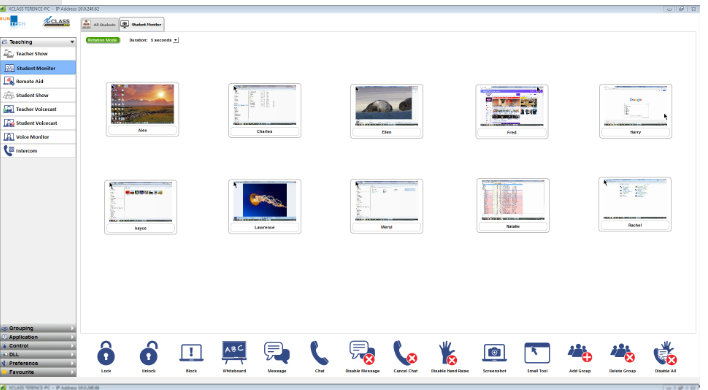Image resolution: width=708 pixels, height=390 pixels.
Task: Take a Screenshot with the camera icon
Action: tap(494, 353)
